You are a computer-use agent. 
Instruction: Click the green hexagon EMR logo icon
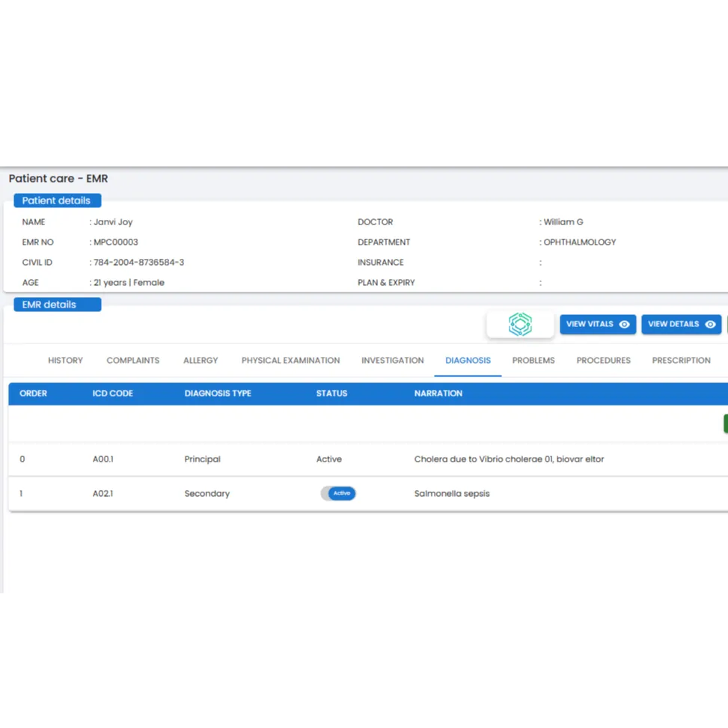point(519,324)
